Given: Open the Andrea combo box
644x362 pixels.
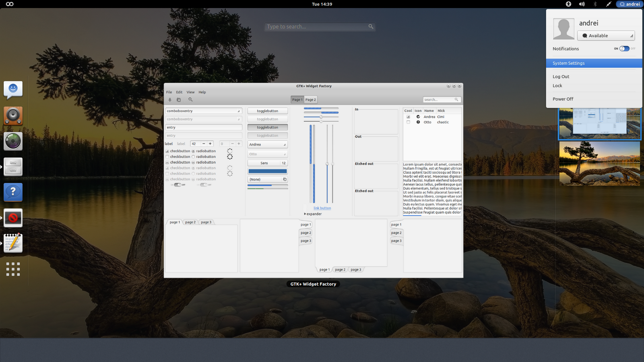Looking at the screenshot, I should 267,144.
